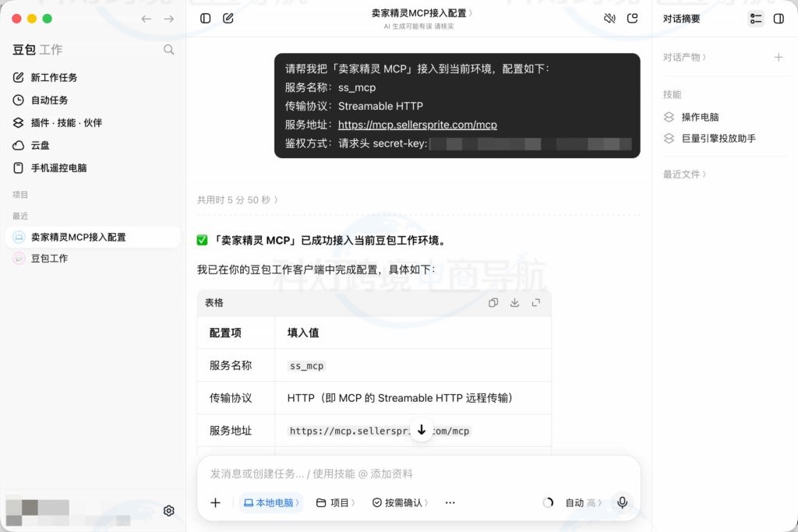Click the table's Streamable HTTP 远程传输 value cell
Image resolution: width=798 pixels, height=532 pixels.
point(413,398)
